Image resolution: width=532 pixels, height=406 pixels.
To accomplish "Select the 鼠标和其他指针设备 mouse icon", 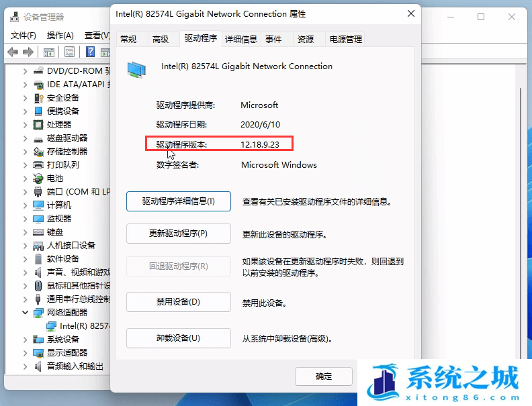I will (38, 286).
